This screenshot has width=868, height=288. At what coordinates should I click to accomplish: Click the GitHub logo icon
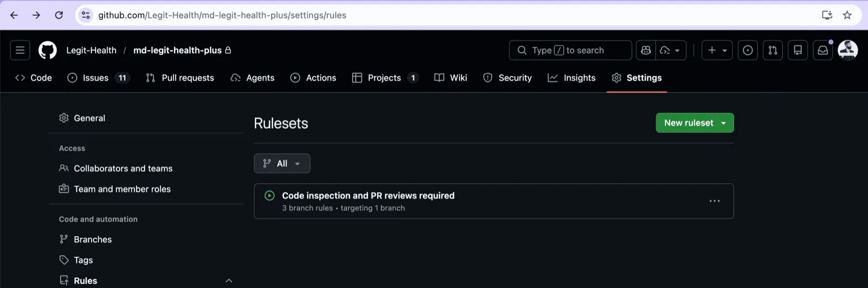(x=48, y=51)
